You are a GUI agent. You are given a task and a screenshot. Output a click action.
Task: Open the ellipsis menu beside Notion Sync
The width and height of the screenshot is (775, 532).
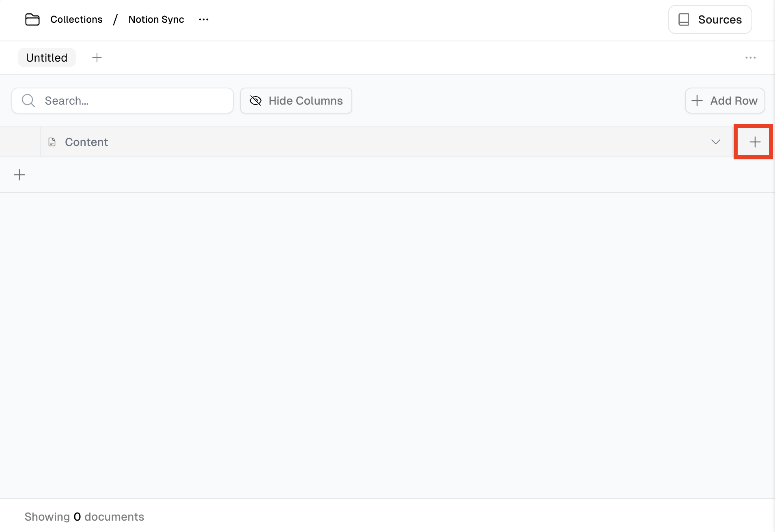[204, 19]
